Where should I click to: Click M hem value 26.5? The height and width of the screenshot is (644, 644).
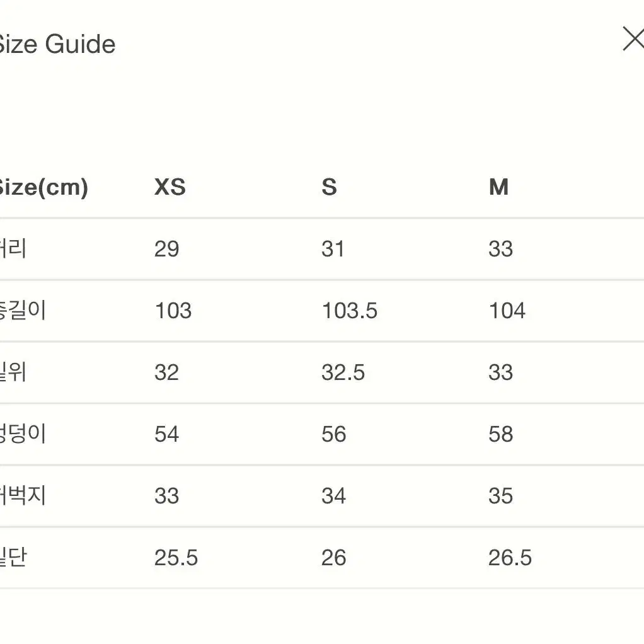pos(510,558)
